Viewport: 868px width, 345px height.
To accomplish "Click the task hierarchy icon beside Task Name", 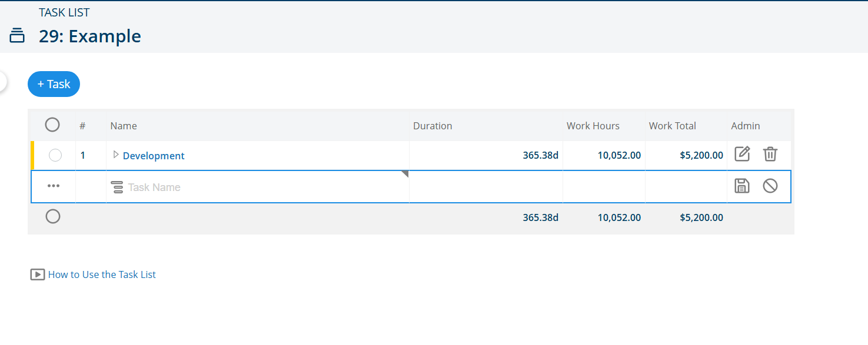I will 118,187.
